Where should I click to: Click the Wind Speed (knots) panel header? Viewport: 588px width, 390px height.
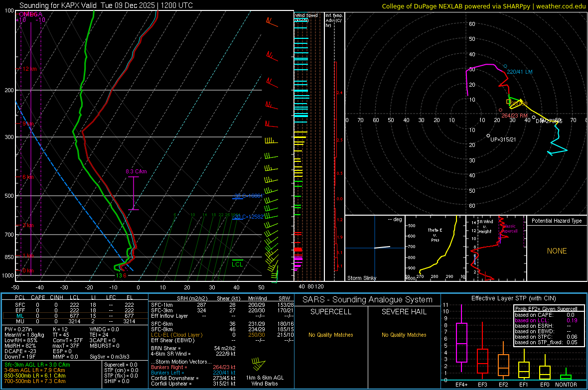(x=306, y=17)
